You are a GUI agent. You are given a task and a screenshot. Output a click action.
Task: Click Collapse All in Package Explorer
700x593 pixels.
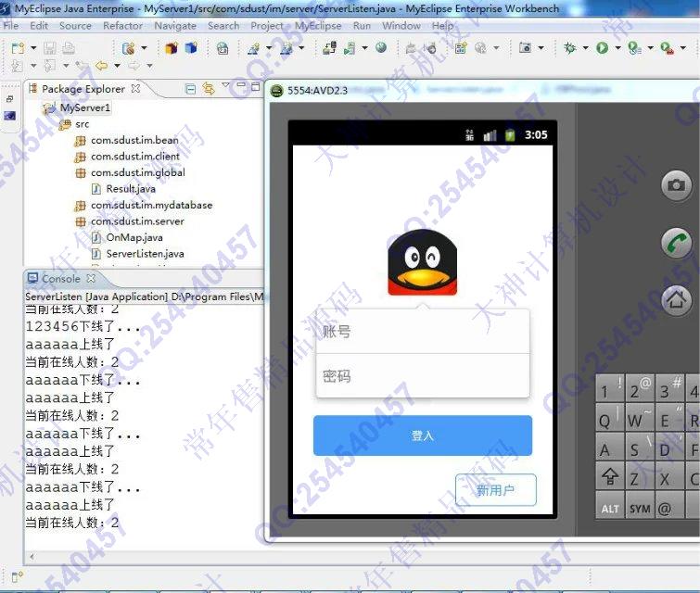point(190,89)
